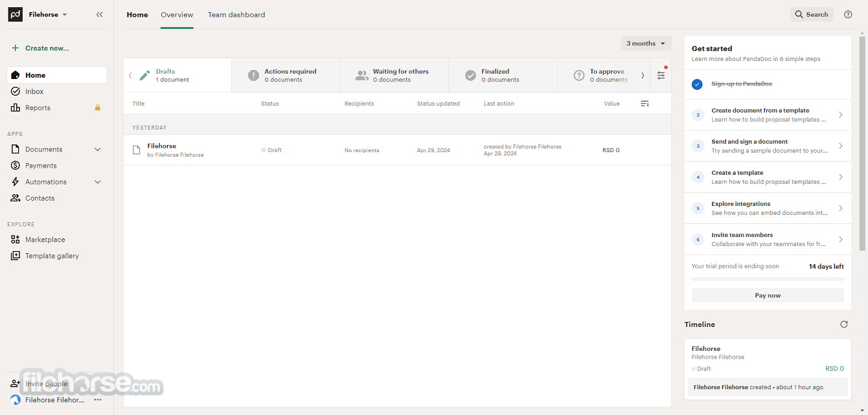This screenshot has width=868, height=415.
Task: Open Home from the sidebar
Action: (x=57, y=75)
